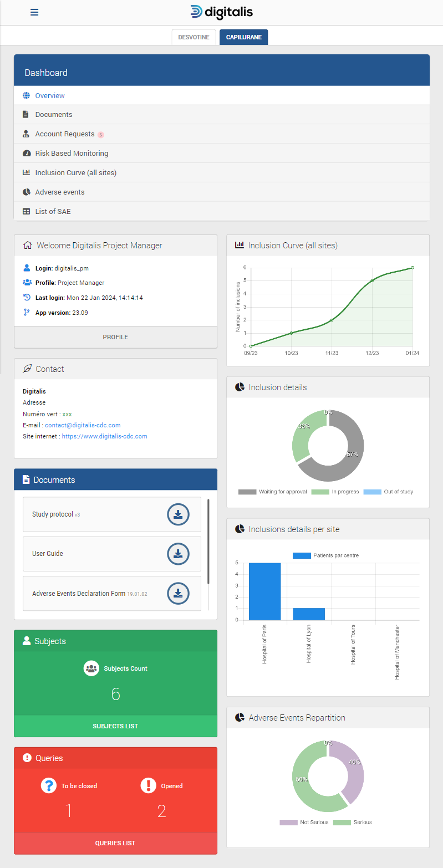
Task: Go to List of SAE
Action: (53, 211)
